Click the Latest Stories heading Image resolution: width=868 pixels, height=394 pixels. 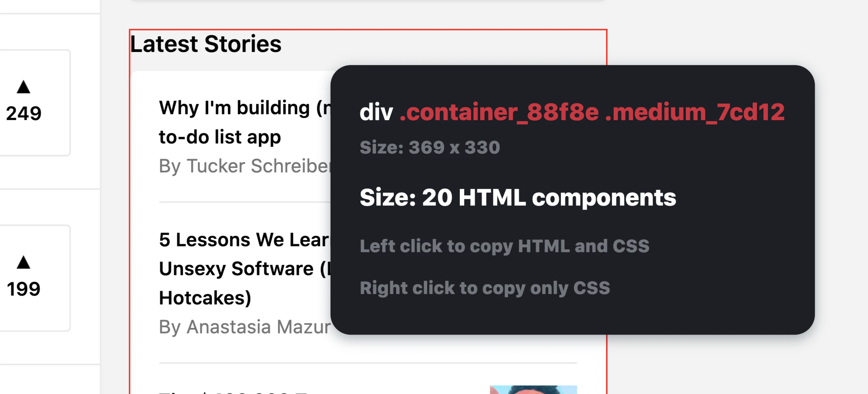tap(206, 44)
